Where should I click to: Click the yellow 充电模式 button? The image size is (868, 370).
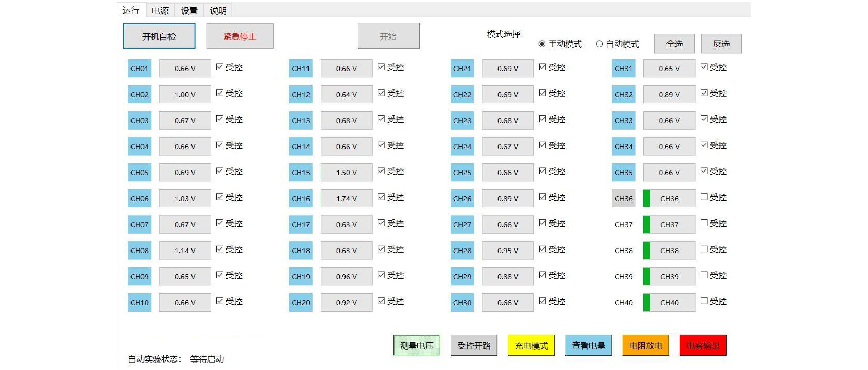point(531,345)
